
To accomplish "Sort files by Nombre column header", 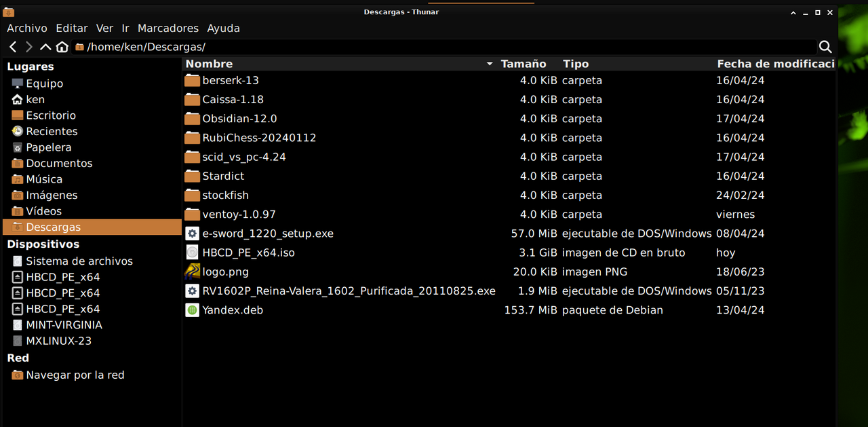I will point(340,64).
